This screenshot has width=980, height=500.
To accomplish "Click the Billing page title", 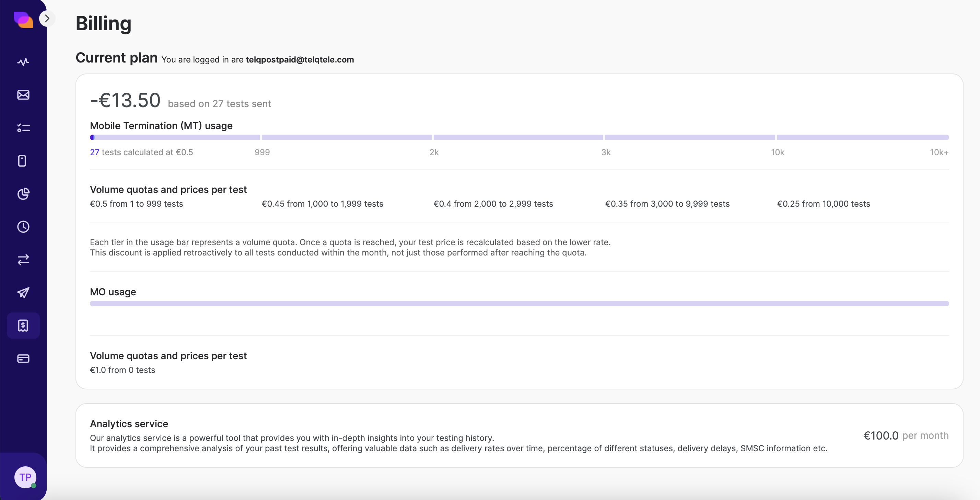I will 104,24.
